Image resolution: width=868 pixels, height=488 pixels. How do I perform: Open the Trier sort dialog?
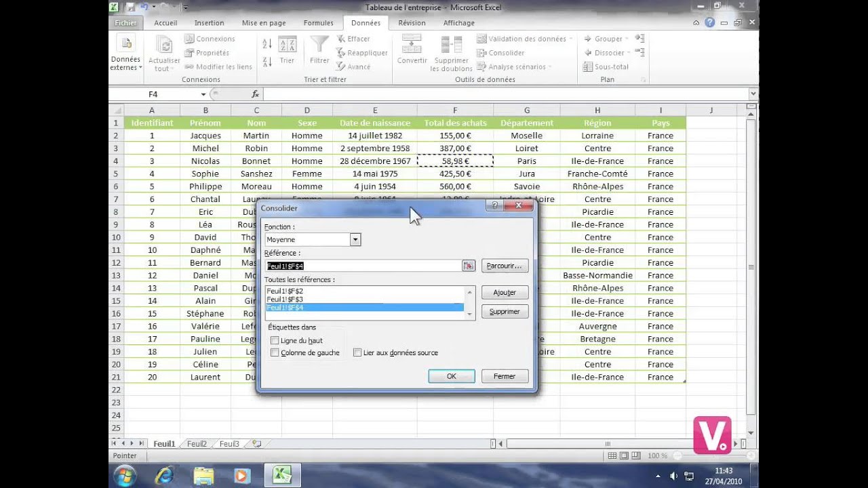[288, 50]
